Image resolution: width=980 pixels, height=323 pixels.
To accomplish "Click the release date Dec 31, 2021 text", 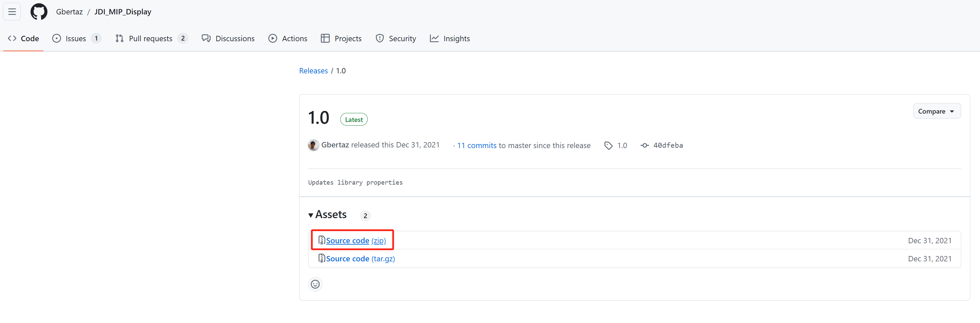I will [x=418, y=145].
